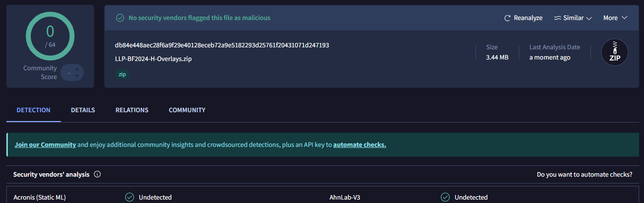
Task: Click the Similar search icon
Action: (x=558, y=18)
